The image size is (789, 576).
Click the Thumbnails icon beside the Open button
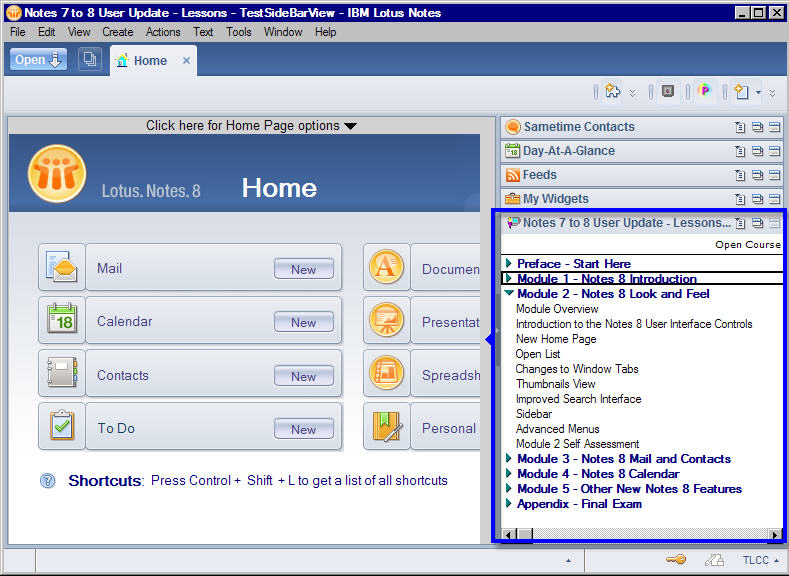(90, 59)
